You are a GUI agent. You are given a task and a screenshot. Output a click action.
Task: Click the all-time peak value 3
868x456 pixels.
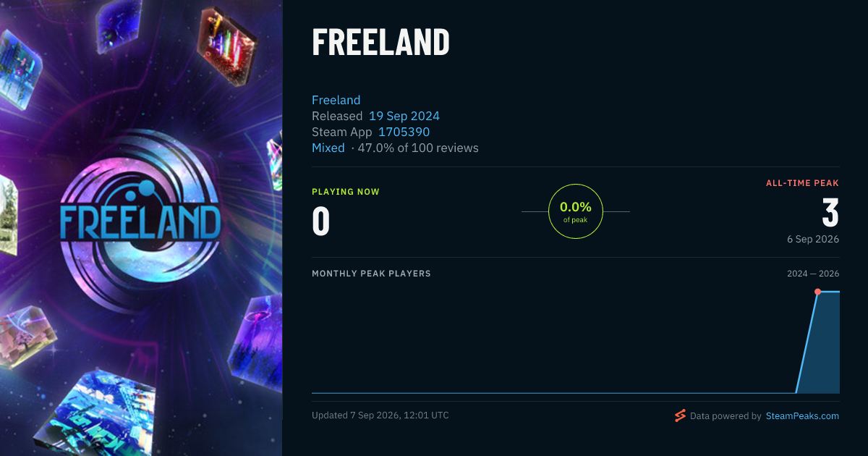pos(830,213)
